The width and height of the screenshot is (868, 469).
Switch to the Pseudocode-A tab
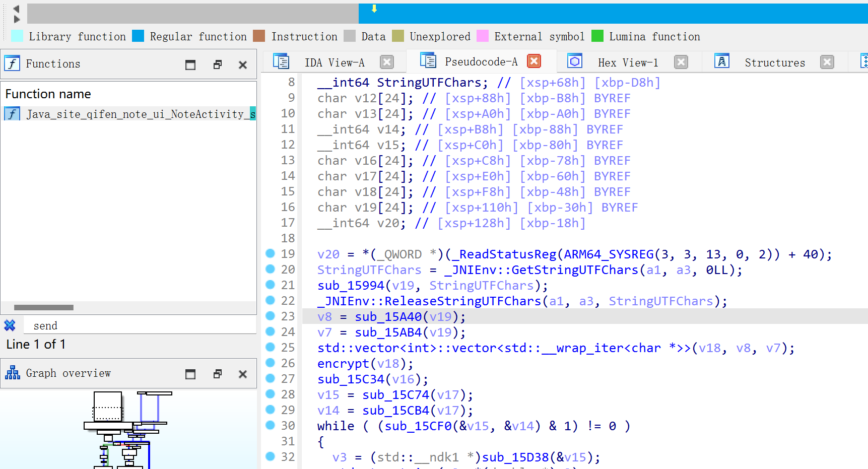(x=481, y=61)
